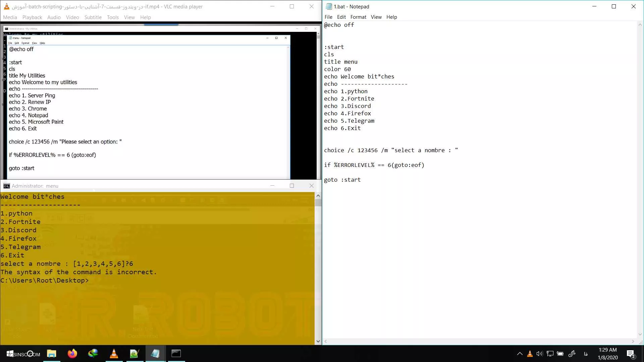
Task: Minimize the Administrator menu cmd window
Action: tap(272, 186)
